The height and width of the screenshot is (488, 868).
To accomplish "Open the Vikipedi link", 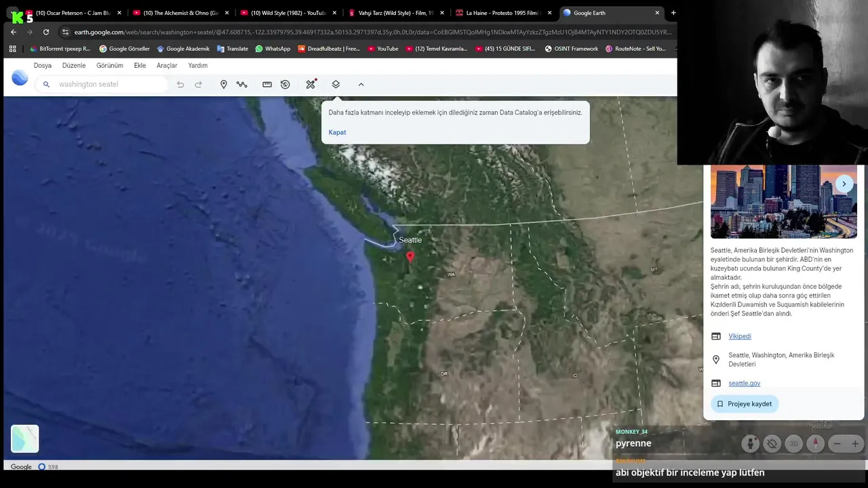I will pos(740,336).
